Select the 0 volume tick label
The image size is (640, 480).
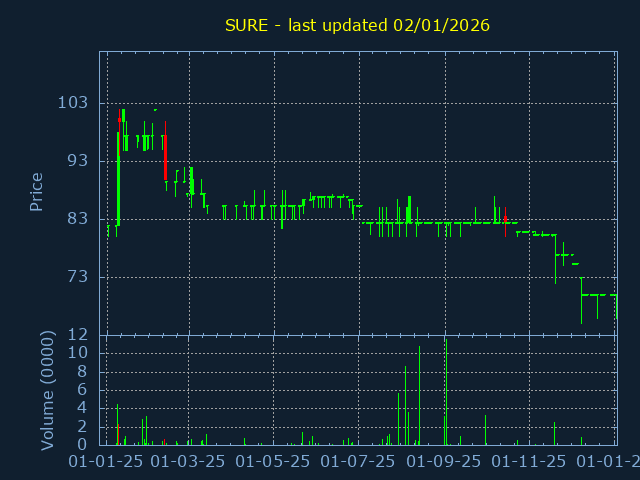pos(83,444)
